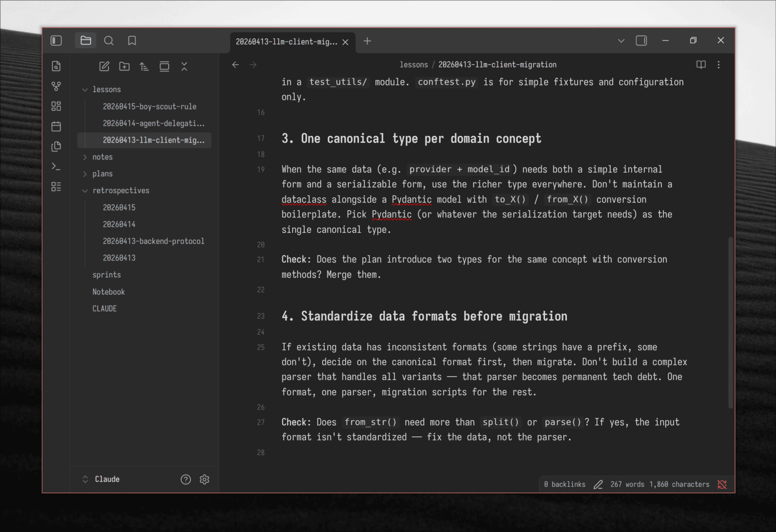Open the 20260413-backend-protocol note
776x532 pixels.
[154, 241]
